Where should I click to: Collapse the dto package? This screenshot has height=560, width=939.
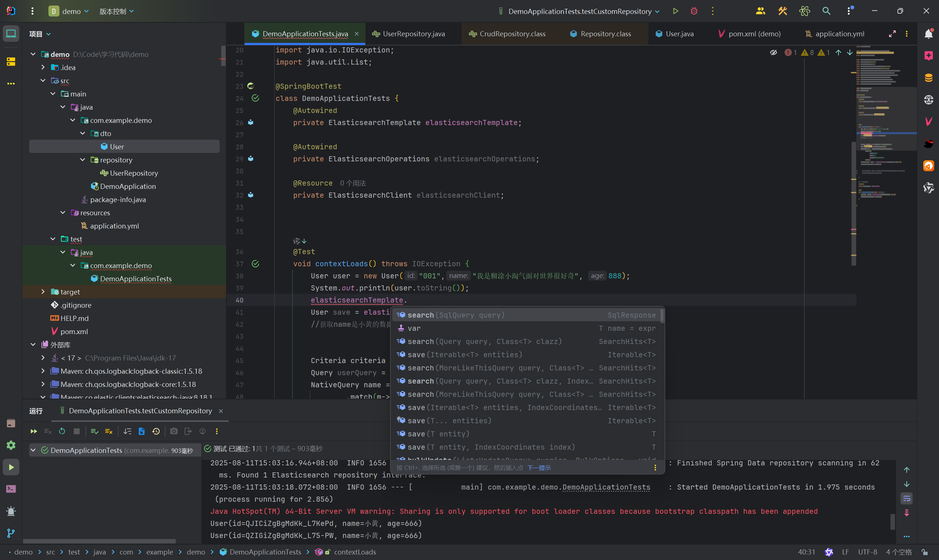coord(83,133)
